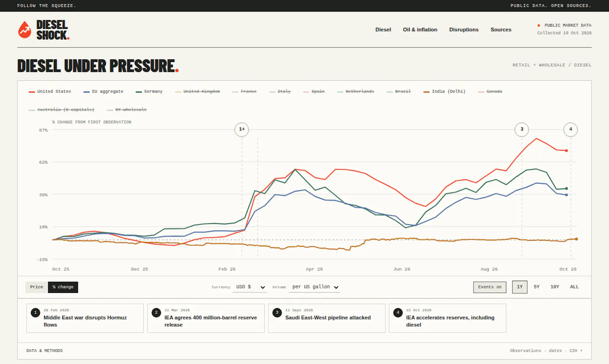Open the Oil & inflation nav item
The width and height of the screenshot is (609, 364).
coord(420,30)
